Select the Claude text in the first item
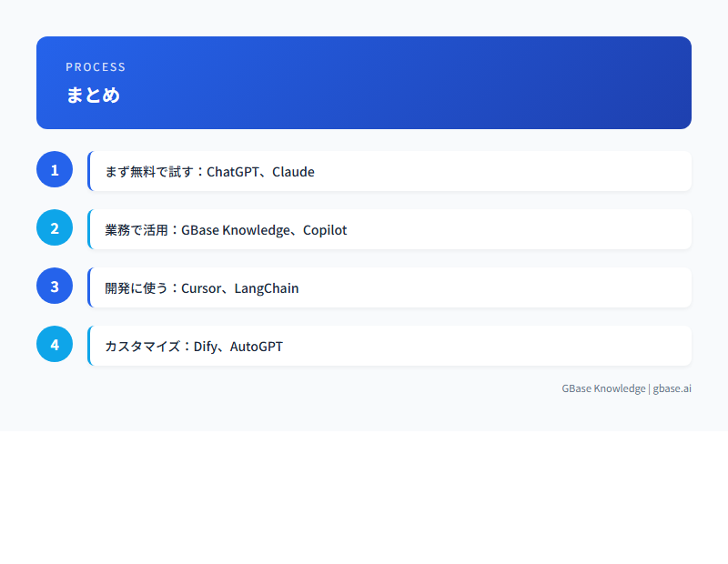This screenshot has width=728, height=564. (294, 171)
